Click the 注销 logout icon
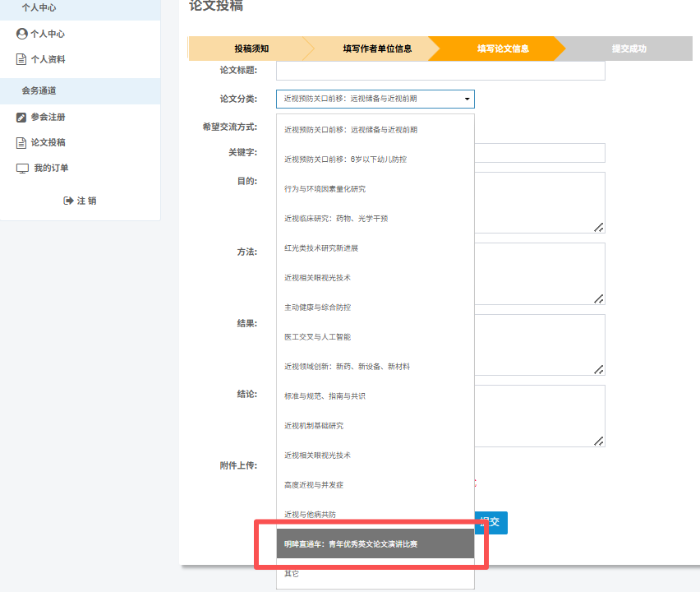Image resolution: width=700 pixels, height=592 pixels. [69, 201]
